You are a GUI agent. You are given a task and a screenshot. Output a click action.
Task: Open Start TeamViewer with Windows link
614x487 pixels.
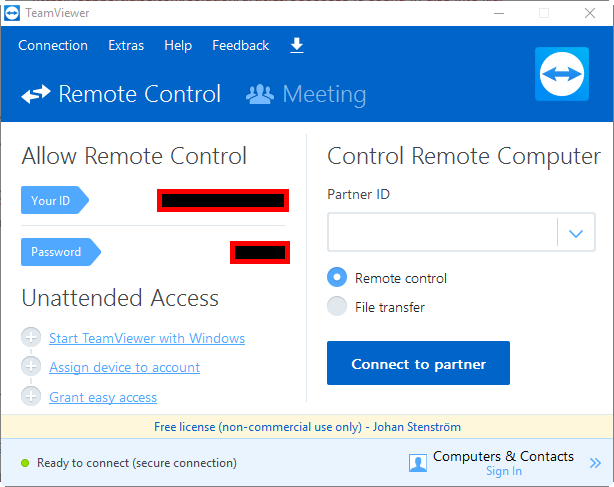click(x=147, y=338)
